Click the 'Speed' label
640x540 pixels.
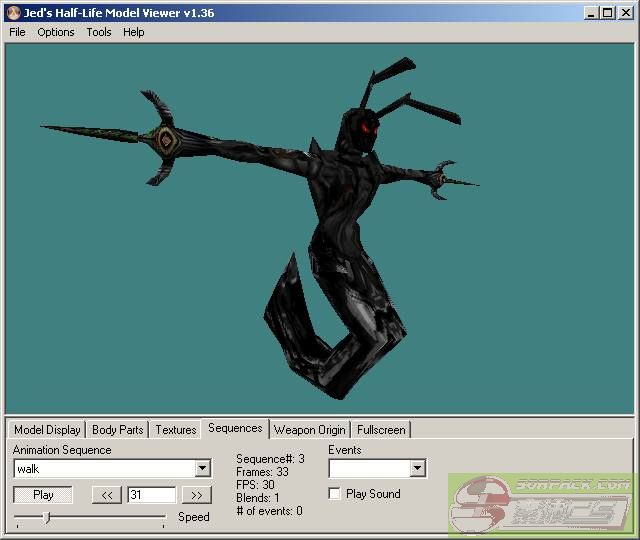[x=193, y=517]
